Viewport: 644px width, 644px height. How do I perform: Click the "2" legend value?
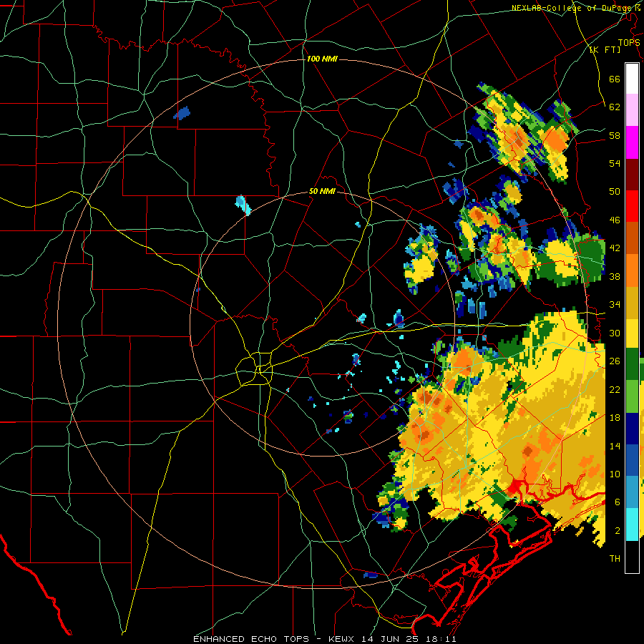(618, 531)
